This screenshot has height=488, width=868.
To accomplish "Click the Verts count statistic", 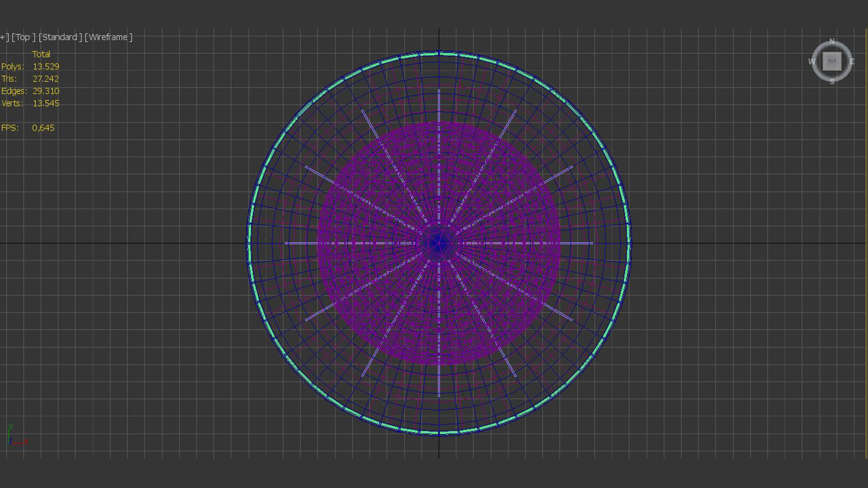I will [x=46, y=103].
